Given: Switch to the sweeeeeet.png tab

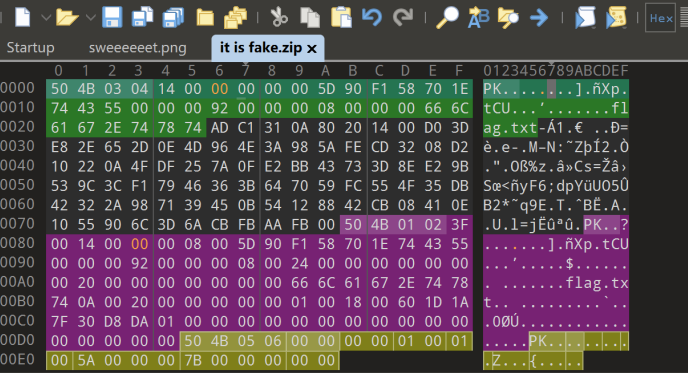Looking at the screenshot, I should click(137, 47).
